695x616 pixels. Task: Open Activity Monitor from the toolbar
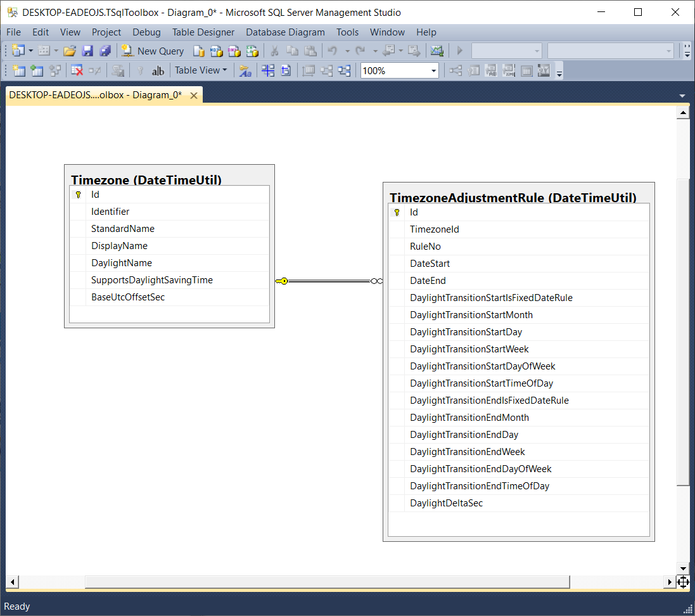(437, 51)
